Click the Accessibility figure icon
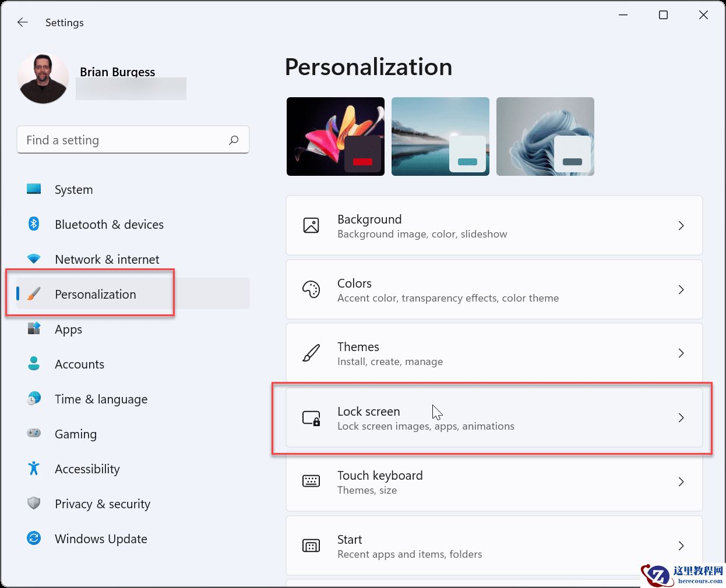This screenshot has height=588, width=726. [x=34, y=468]
